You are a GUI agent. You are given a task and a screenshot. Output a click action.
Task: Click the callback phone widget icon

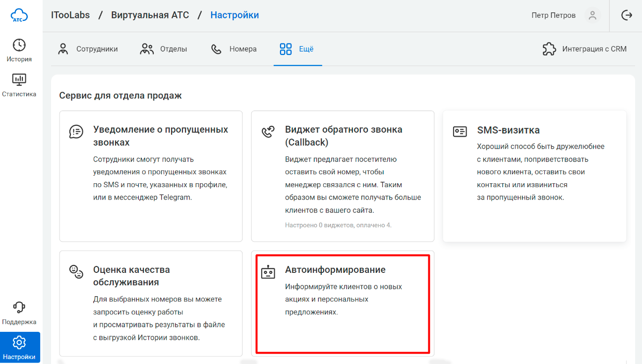[268, 131]
